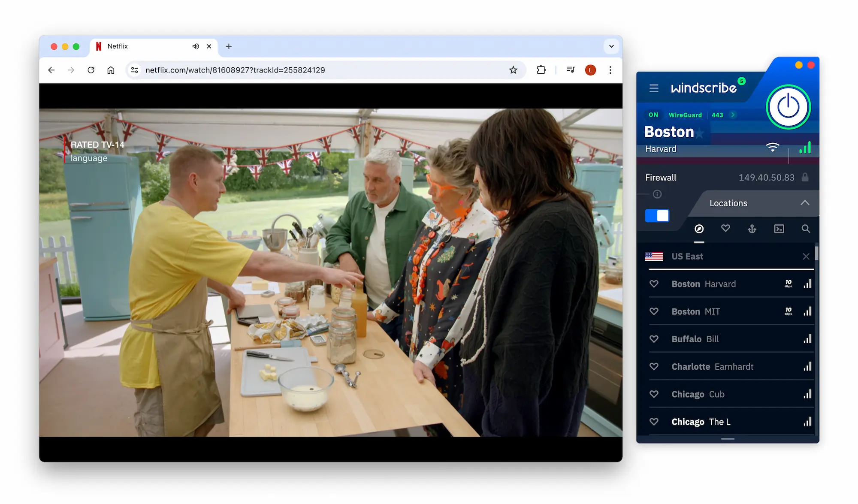Image resolution: width=858 pixels, height=504 pixels.
Task: Switch to the All locations compass tab
Action: pyautogui.click(x=699, y=229)
